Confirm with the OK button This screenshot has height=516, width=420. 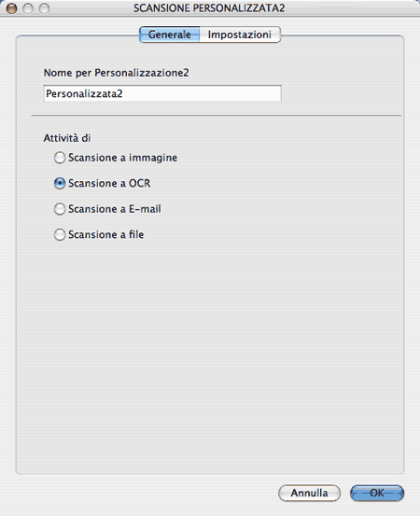pos(377,493)
